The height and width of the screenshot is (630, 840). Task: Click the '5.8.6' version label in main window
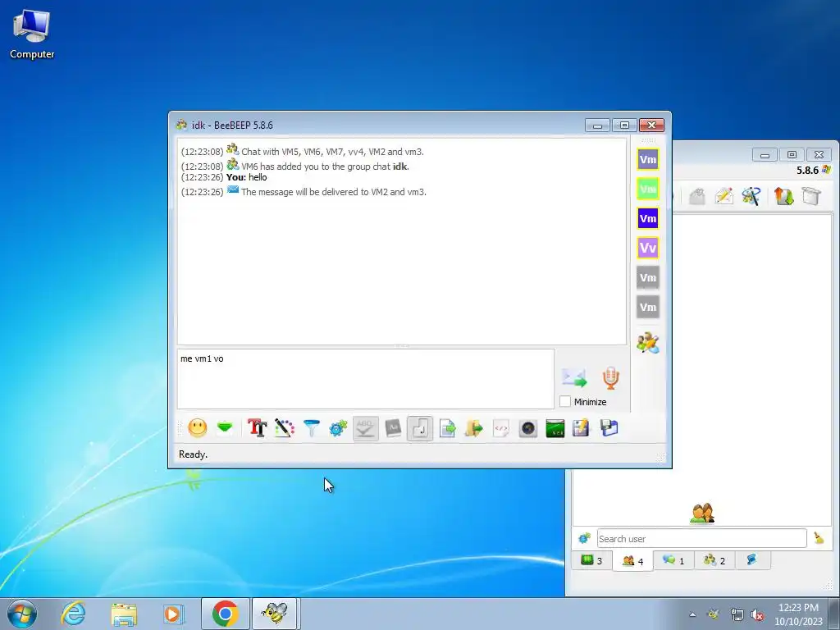click(x=807, y=171)
